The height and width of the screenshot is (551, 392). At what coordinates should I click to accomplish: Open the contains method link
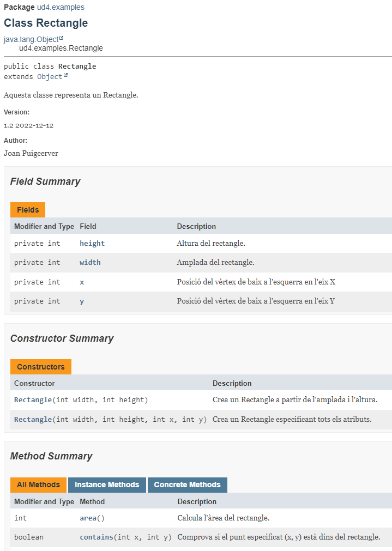point(97,537)
